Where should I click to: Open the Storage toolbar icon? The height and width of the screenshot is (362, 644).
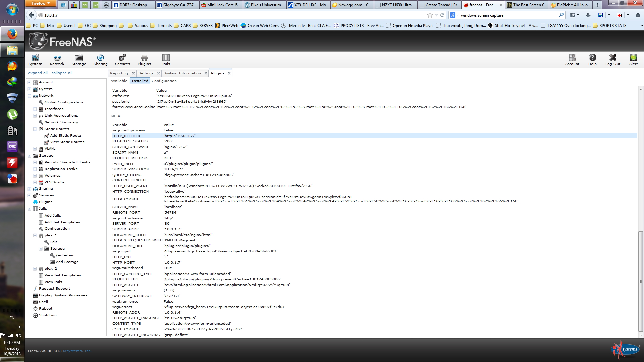(79, 60)
